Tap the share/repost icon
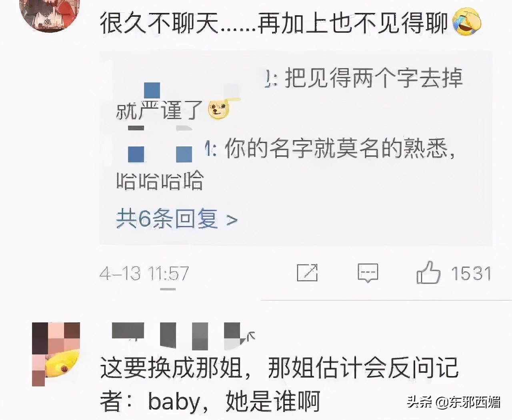The width and height of the screenshot is (512, 420). pyautogui.click(x=307, y=273)
